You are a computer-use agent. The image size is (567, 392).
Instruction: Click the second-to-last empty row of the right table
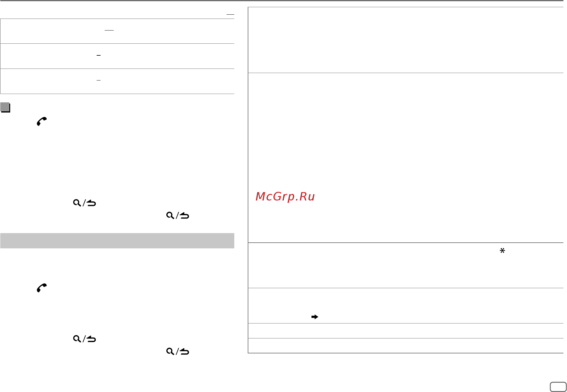point(406,331)
